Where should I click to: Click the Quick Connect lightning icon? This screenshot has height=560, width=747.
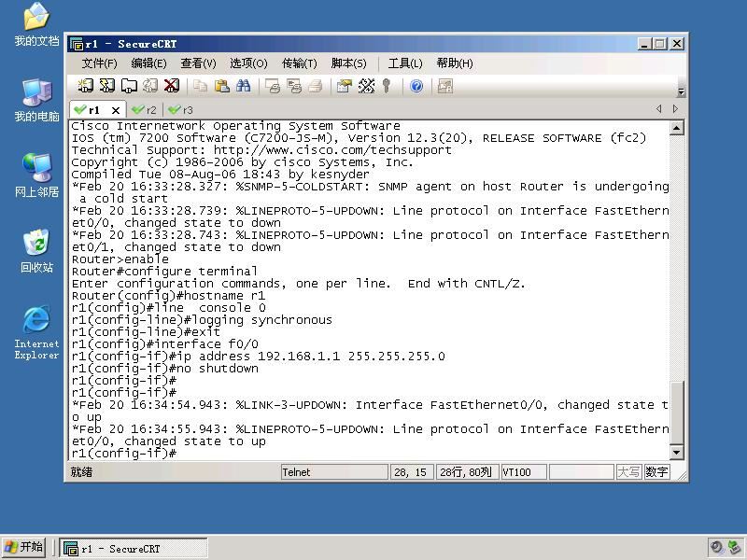pyautogui.click(x=107, y=86)
